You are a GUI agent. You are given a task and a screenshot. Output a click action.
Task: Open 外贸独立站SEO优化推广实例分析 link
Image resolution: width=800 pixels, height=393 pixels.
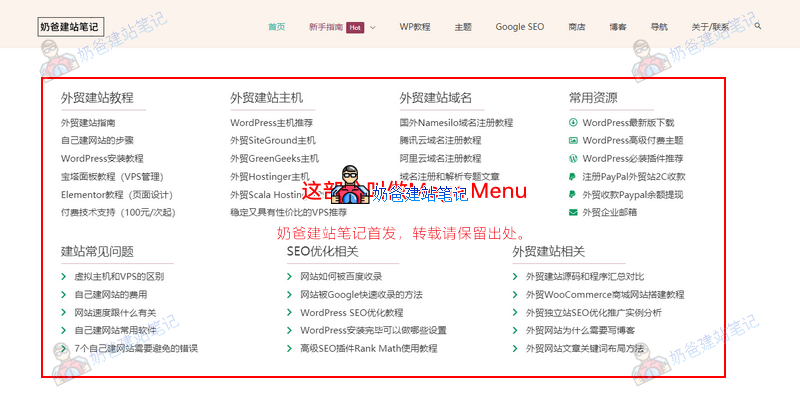pyautogui.click(x=594, y=312)
